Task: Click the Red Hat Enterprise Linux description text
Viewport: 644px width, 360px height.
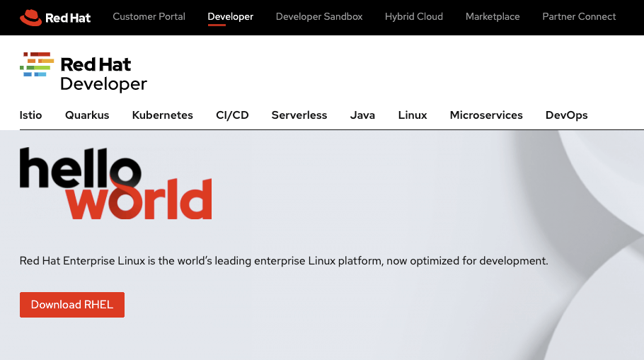Action: (x=284, y=261)
